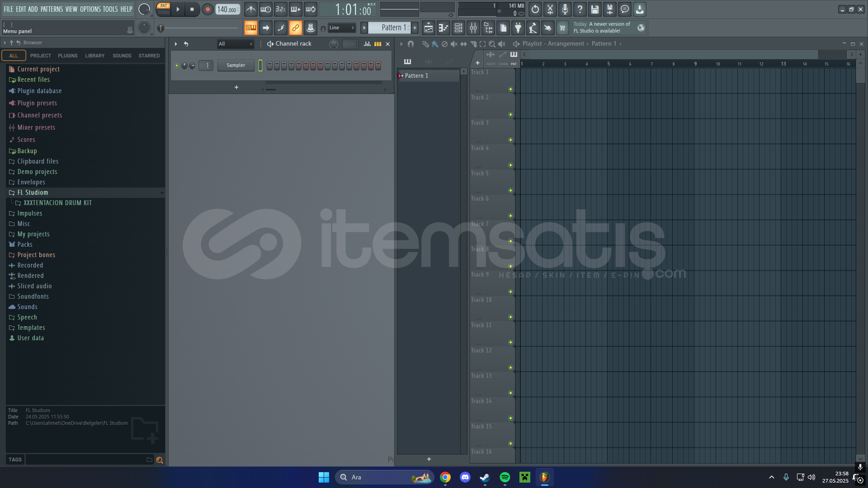Switch browser to the PLUGINS tab

pos(68,56)
